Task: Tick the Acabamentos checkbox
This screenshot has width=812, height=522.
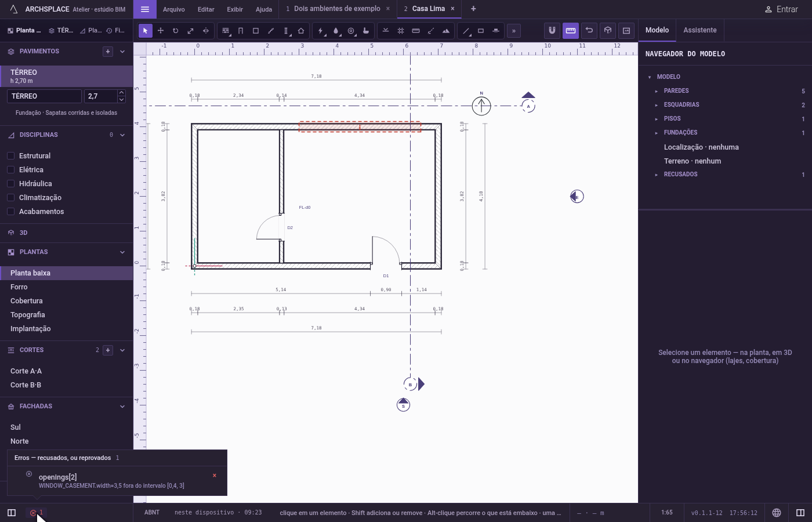Action: [10, 212]
